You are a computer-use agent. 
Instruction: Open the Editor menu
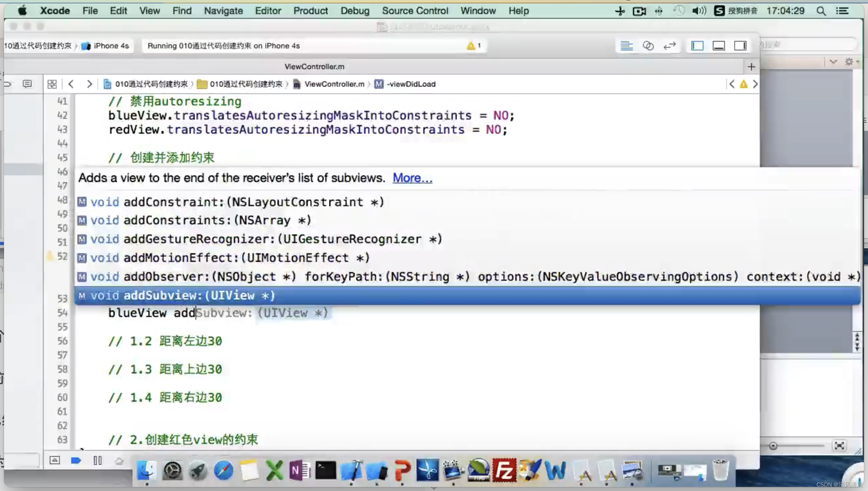[268, 11]
